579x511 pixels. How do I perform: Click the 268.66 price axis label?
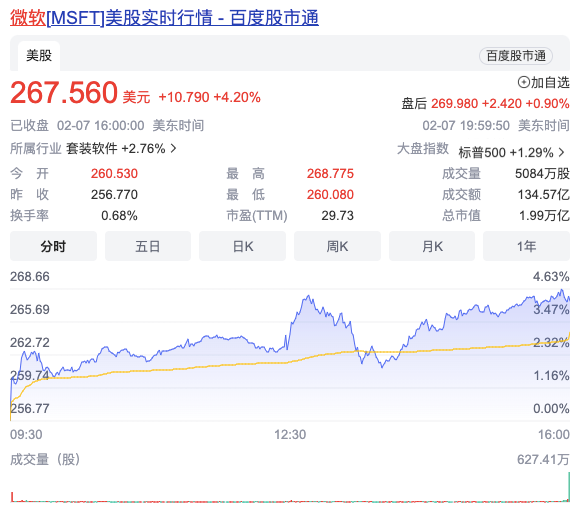(30, 277)
